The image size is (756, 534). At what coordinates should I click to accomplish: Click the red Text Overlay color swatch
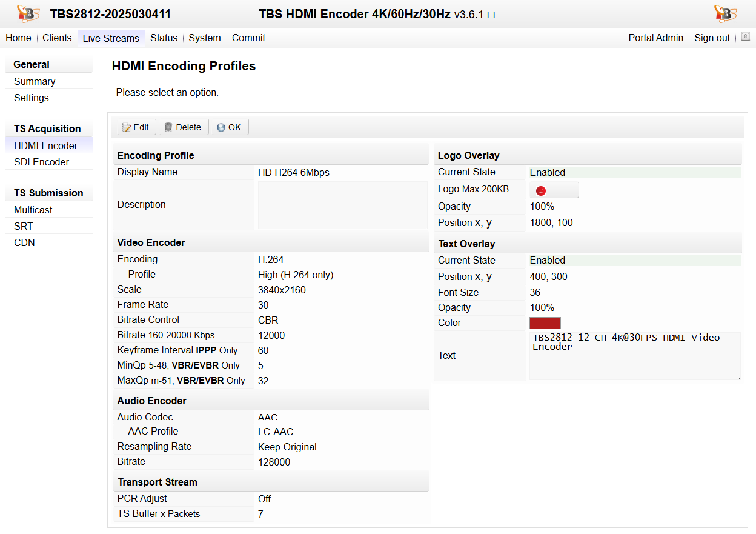(545, 323)
